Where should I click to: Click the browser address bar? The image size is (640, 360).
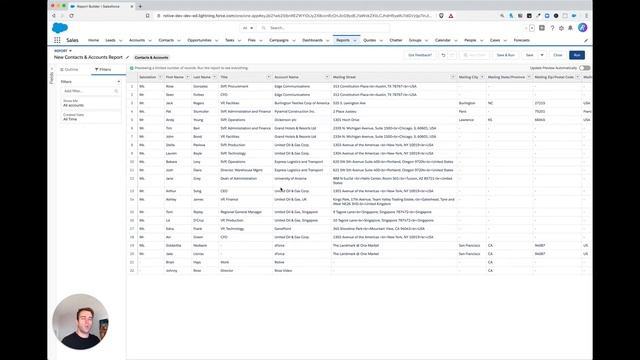click(x=296, y=16)
